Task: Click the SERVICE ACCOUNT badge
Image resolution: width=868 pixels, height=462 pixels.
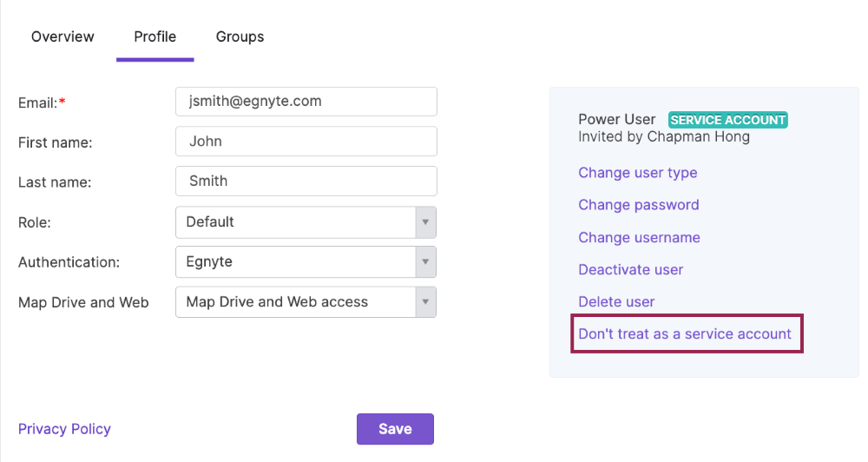Action: 727,120
